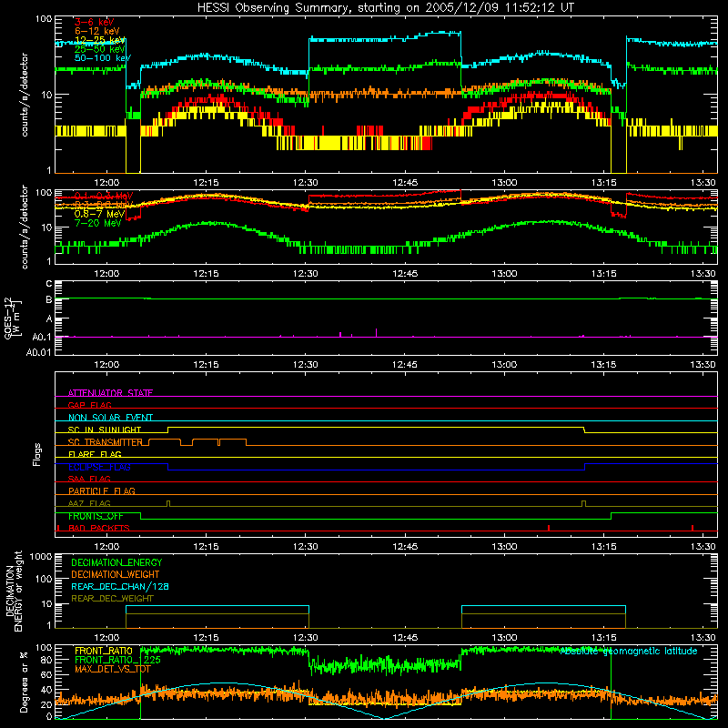Click the '50-100 keV' legend label

click(x=103, y=58)
